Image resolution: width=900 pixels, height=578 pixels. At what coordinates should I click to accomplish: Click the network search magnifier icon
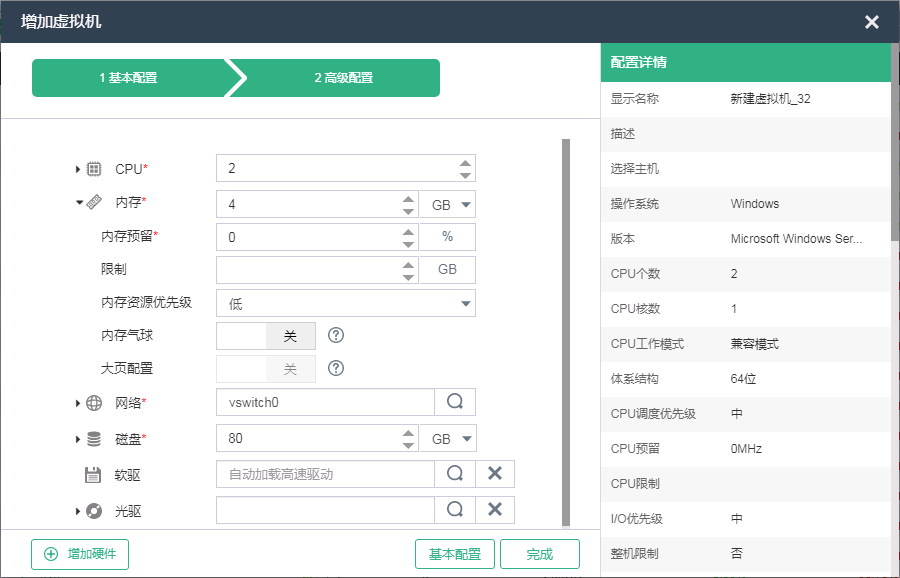455,402
